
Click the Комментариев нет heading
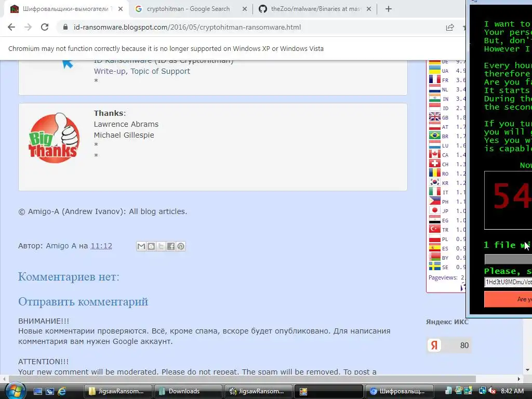69,277
